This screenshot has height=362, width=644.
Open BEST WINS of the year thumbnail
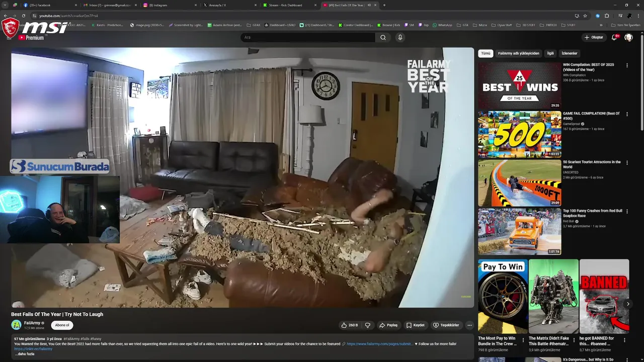[519, 85]
